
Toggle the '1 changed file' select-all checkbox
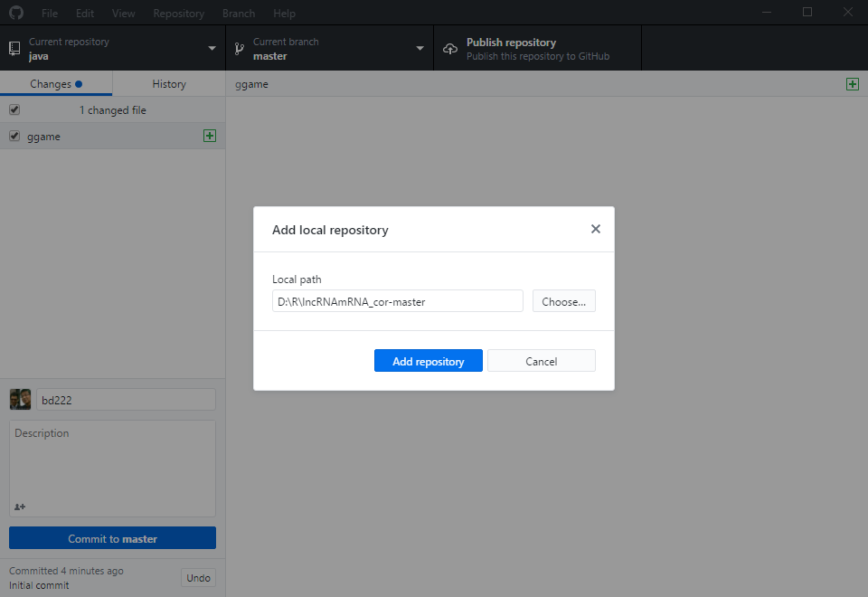[14, 109]
